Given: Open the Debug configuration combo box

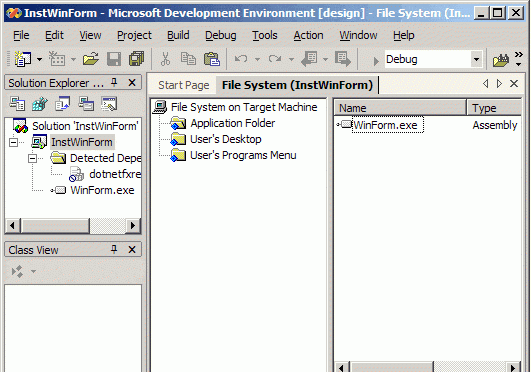Looking at the screenshot, I should 433,59.
